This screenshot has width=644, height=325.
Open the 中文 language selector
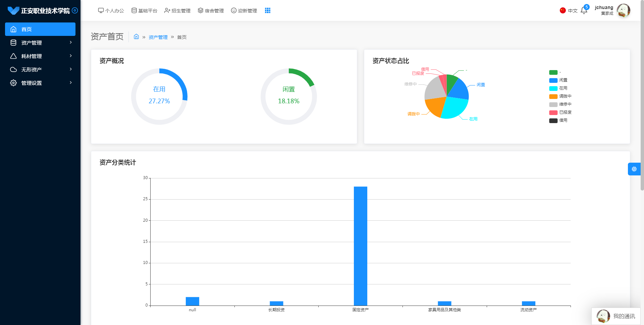[x=569, y=11]
